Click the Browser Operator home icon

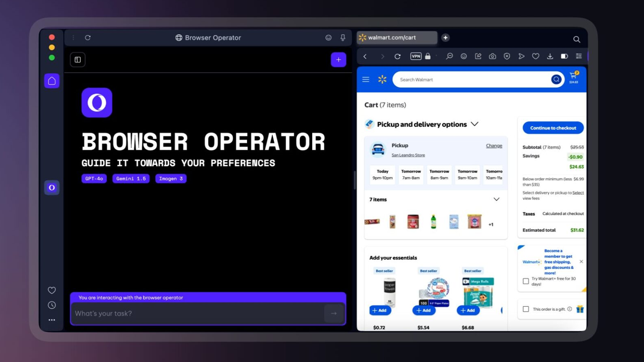[x=52, y=80]
